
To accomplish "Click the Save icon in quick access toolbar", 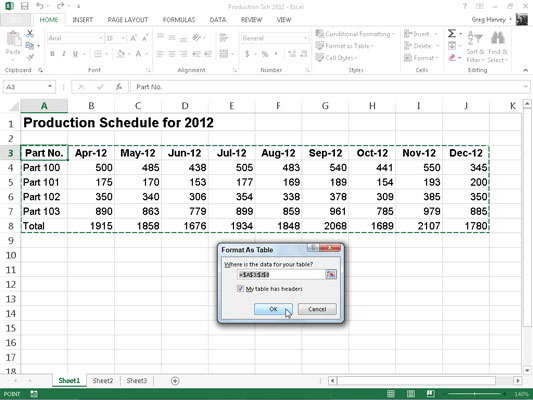I will (24, 6).
